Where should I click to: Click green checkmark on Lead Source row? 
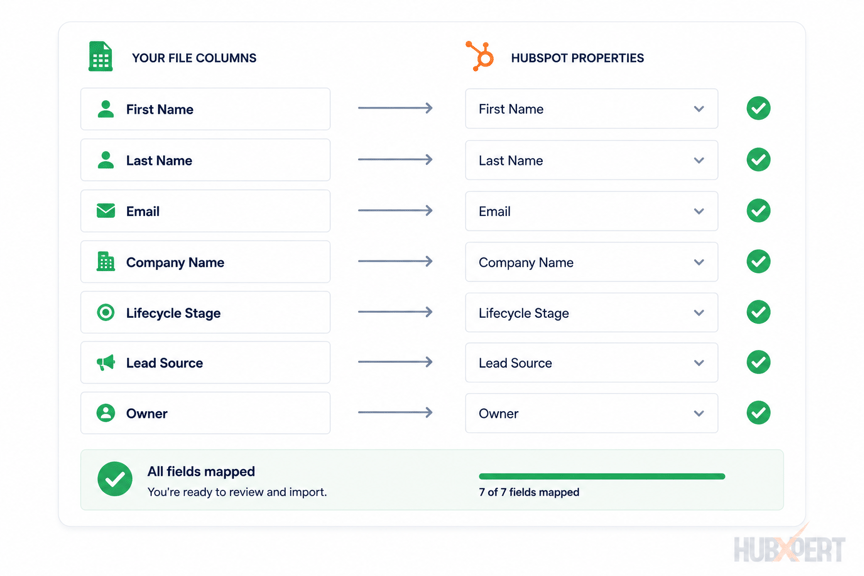pyautogui.click(x=758, y=362)
